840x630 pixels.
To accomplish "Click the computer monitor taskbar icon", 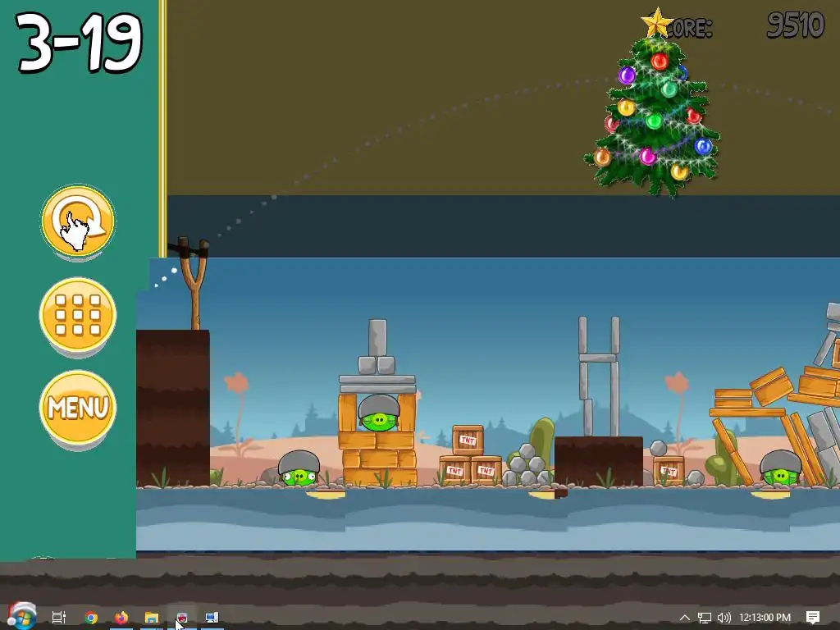I will (x=212, y=617).
